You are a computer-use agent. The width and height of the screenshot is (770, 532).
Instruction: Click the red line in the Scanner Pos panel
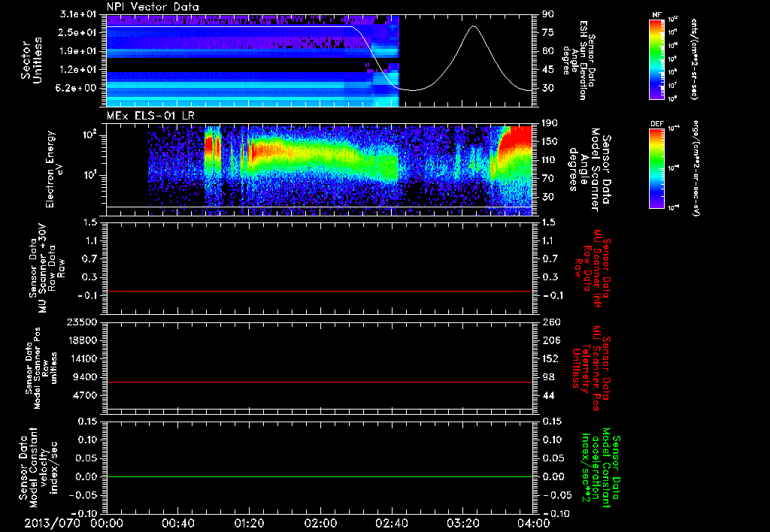320,382
